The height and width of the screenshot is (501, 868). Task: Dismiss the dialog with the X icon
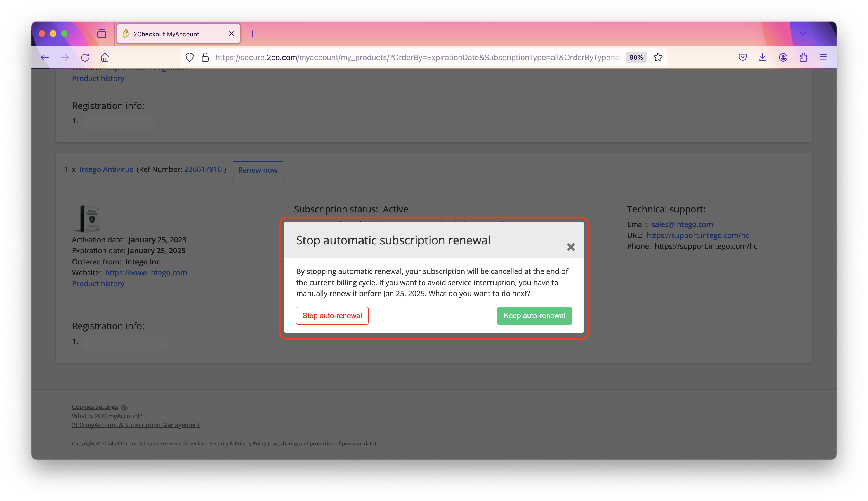coord(571,247)
